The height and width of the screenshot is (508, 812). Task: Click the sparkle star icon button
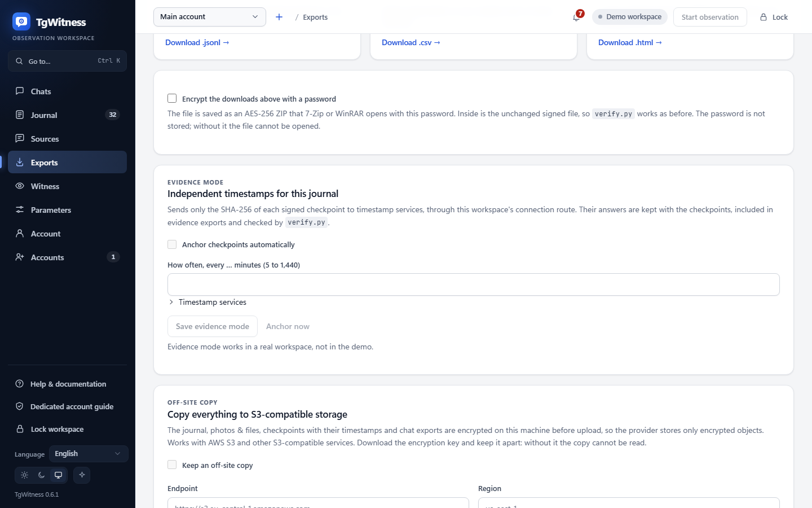tap(82, 475)
